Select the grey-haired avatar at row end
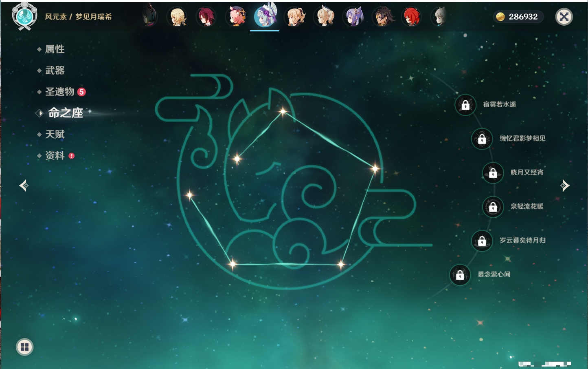Image resolution: width=588 pixels, height=369 pixels. pyautogui.click(x=440, y=17)
